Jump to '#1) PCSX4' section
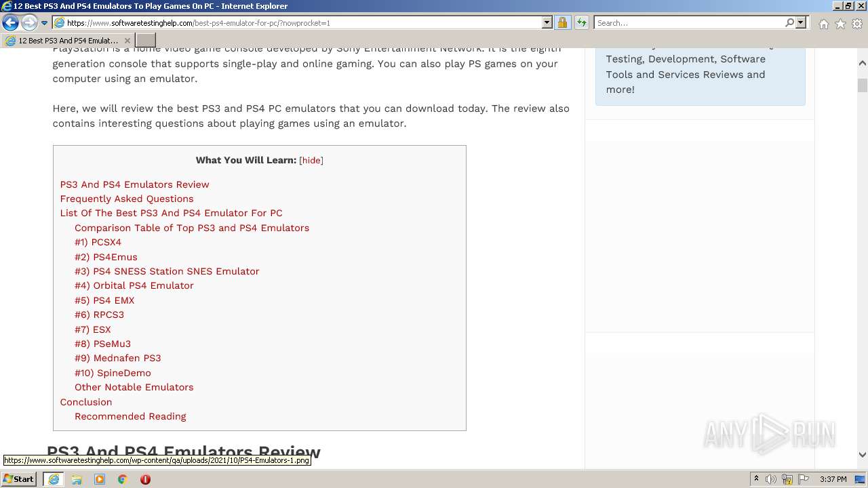 point(98,242)
